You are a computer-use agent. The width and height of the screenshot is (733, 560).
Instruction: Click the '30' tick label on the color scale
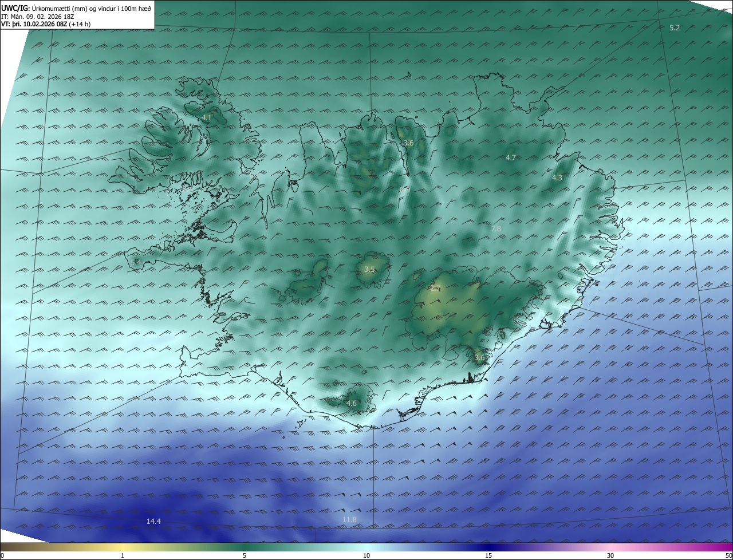[x=610, y=556]
